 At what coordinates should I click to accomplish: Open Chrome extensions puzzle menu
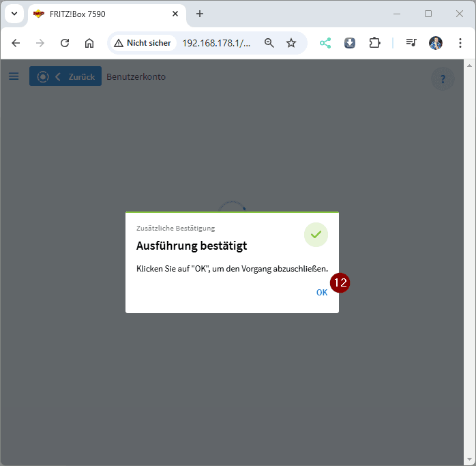[x=374, y=43]
